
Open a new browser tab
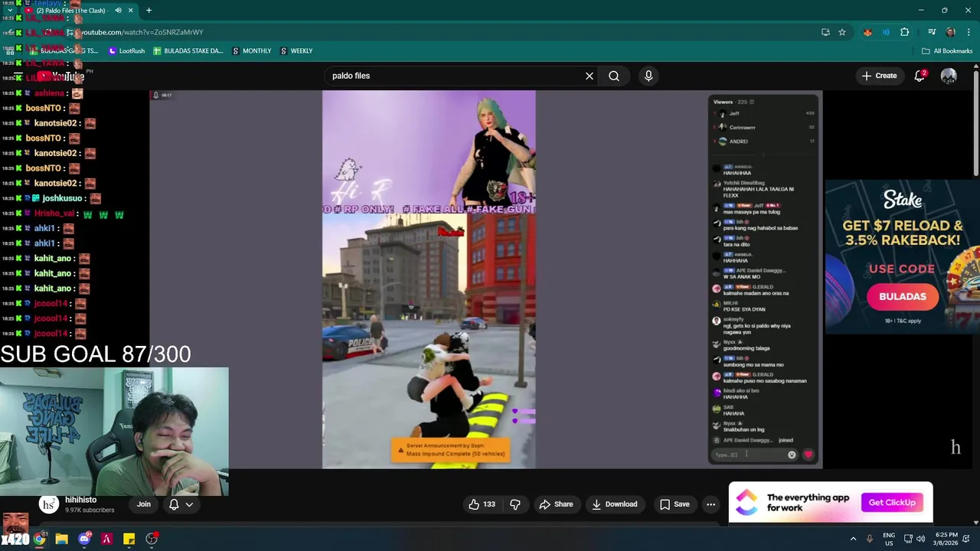149,11
